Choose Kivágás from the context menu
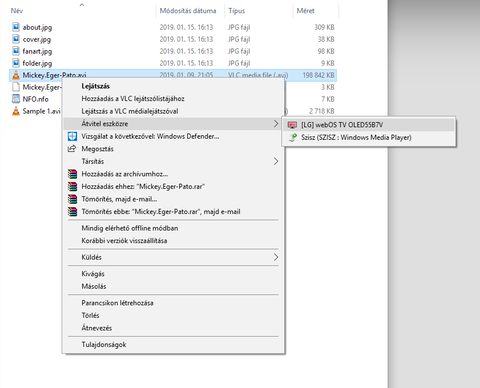This screenshot has height=388, width=480. coord(173,274)
